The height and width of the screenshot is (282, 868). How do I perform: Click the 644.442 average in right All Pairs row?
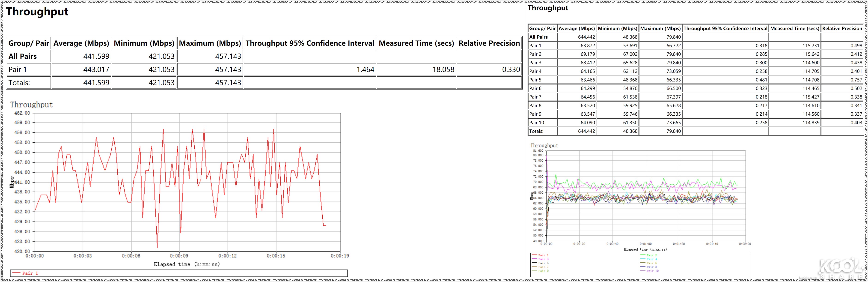tap(586, 37)
